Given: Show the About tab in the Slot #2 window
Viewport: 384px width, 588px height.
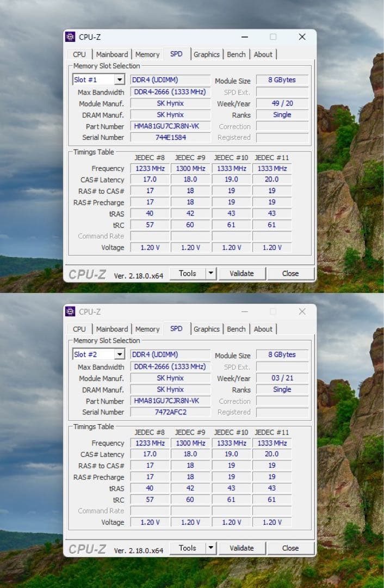Looking at the screenshot, I should click(263, 329).
